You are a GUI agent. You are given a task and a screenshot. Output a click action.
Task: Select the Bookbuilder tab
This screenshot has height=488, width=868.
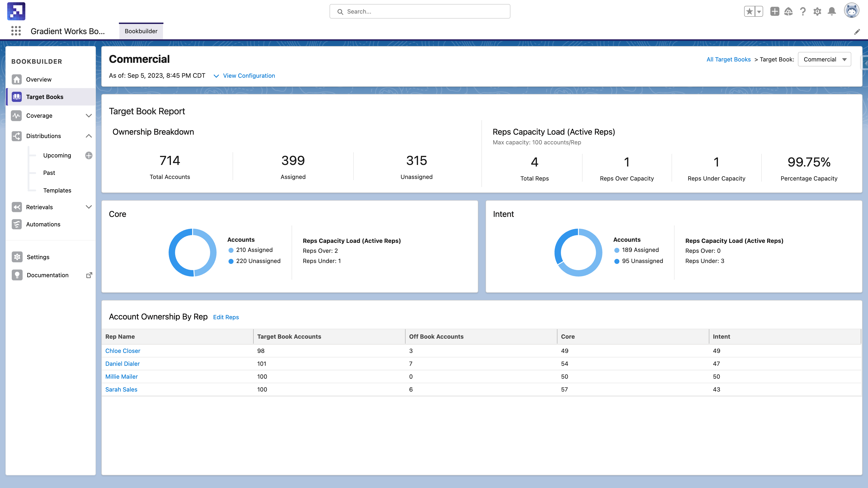point(141,31)
